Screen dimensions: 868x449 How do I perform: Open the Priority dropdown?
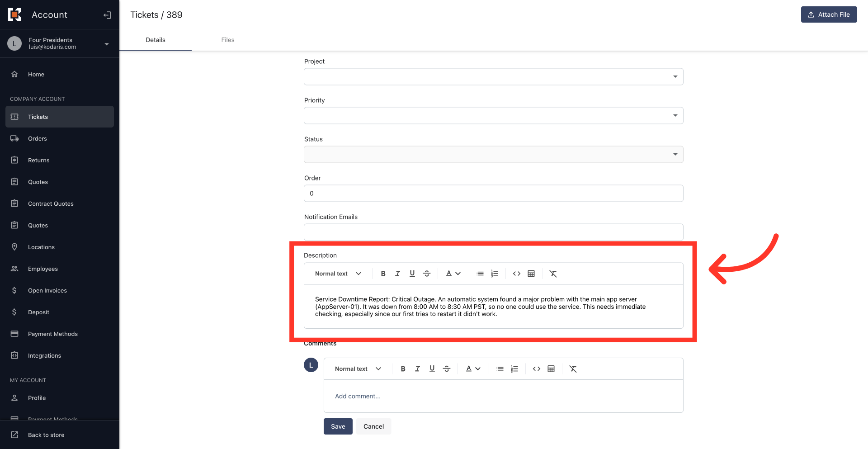493,116
